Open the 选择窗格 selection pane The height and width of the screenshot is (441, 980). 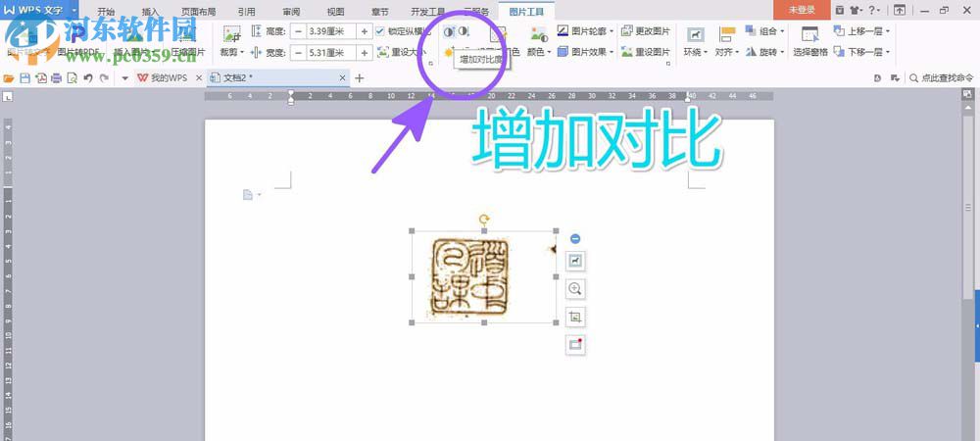coord(810,42)
